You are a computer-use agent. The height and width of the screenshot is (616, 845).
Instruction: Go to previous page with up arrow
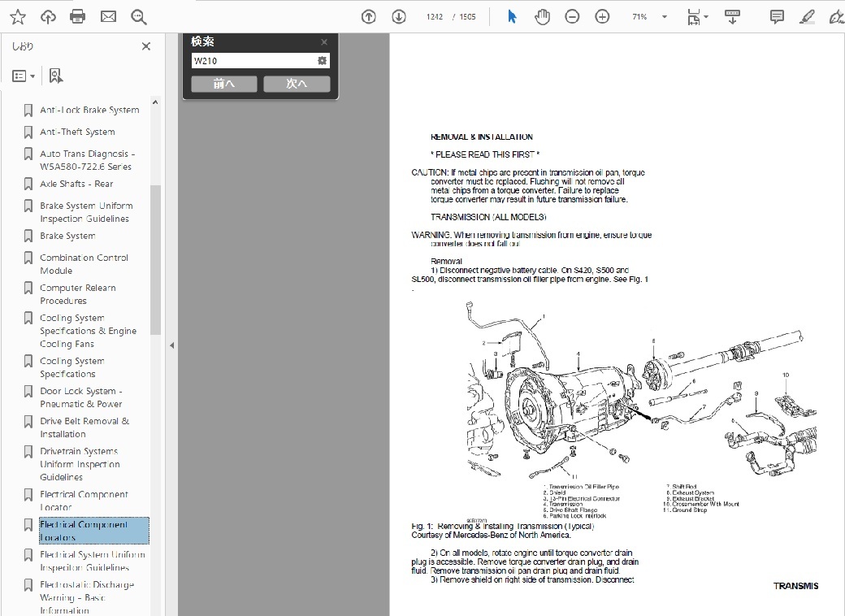point(369,16)
